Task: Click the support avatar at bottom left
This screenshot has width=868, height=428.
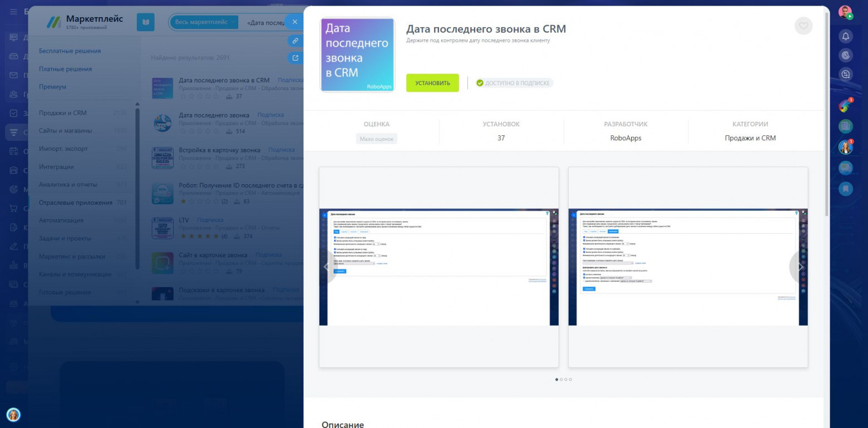Action: pos(13,415)
